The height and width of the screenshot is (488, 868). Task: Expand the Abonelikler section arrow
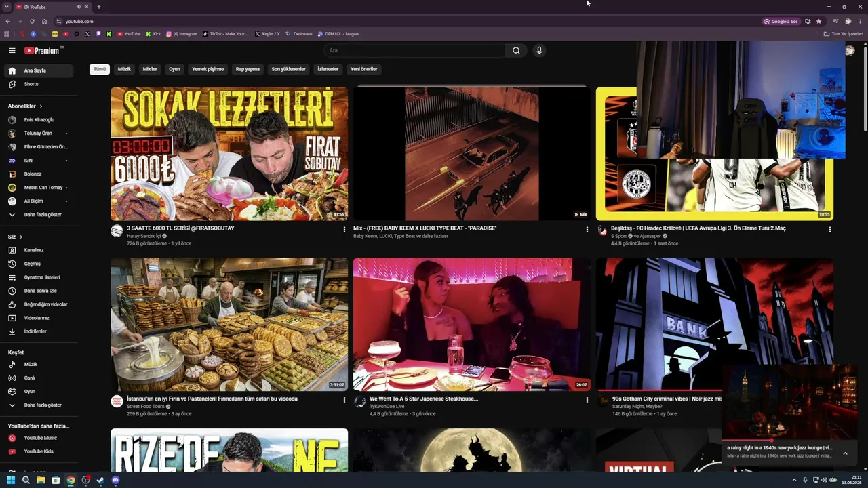[41, 106]
